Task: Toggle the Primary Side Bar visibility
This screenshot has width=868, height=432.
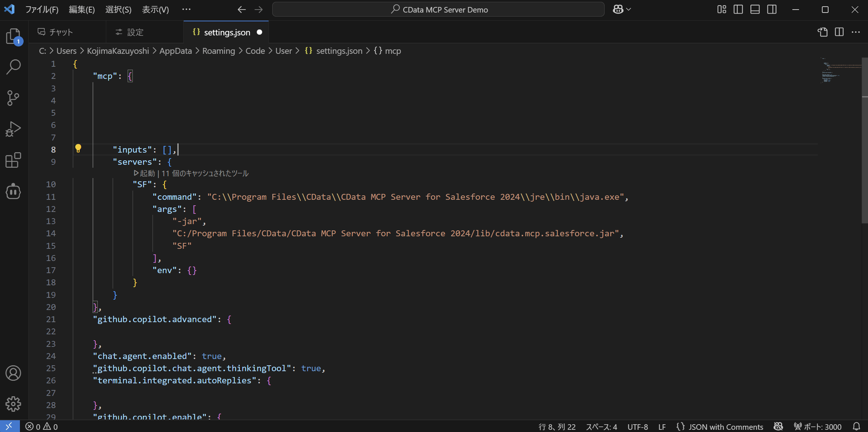Action: coord(738,9)
